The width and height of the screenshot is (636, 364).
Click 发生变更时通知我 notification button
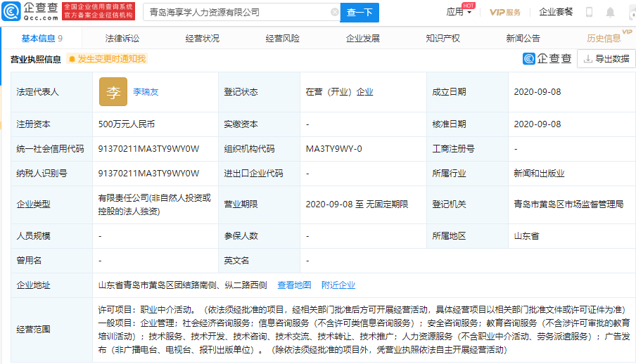point(107,59)
